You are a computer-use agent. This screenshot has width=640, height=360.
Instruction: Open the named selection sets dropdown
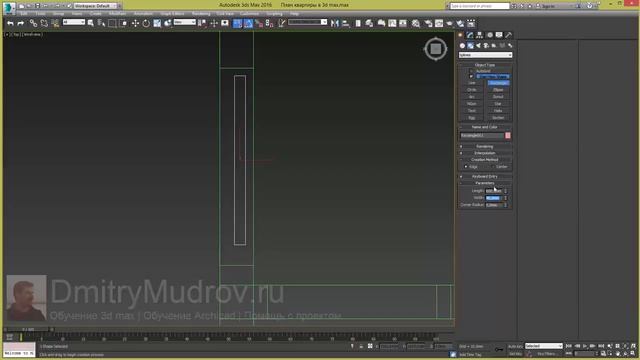[308, 22]
